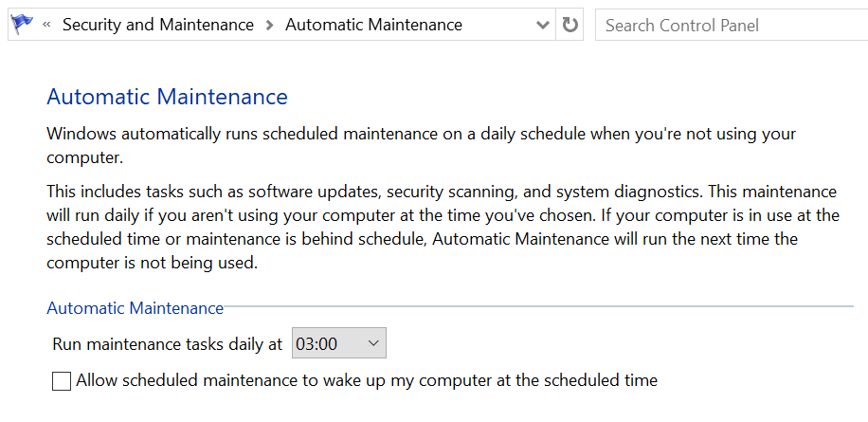Screen dimensions: 868x422
Task: Refresh the Control Panel page
Action: click(x=570, y=25)
